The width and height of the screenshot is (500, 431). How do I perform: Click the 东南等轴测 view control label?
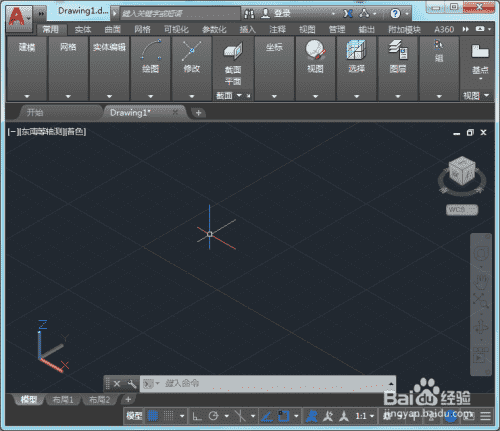(x=42, y=132)
